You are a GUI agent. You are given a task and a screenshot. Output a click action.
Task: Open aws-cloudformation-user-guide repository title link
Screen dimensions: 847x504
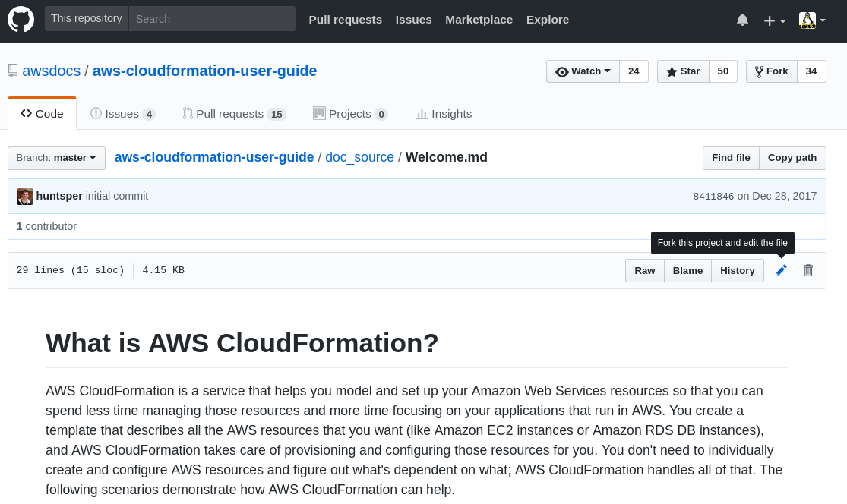tap(205, 71)
